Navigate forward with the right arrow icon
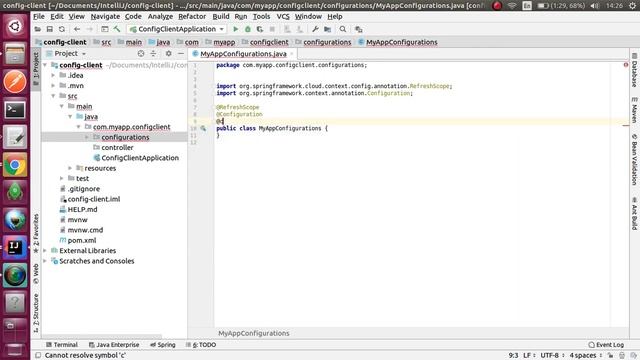The image size is (640, 360). tap(89, 29)
